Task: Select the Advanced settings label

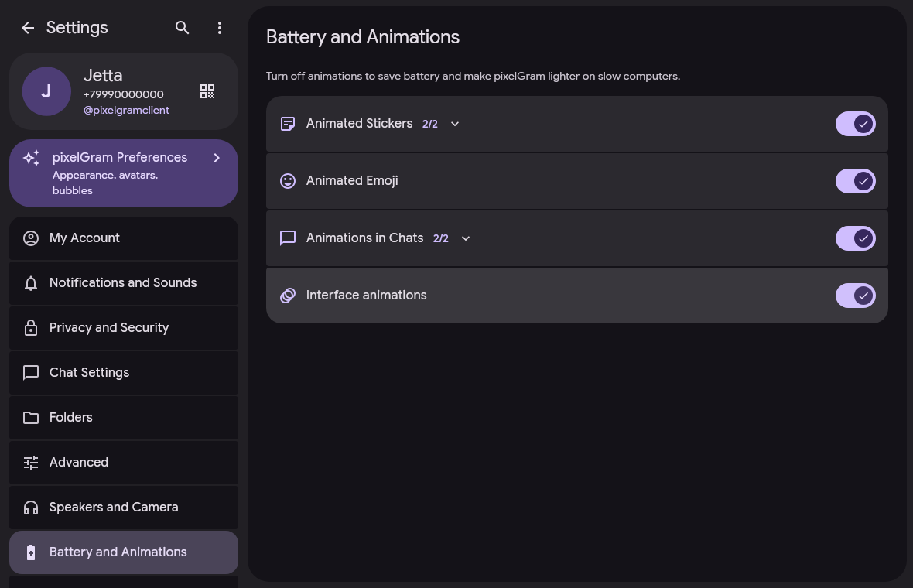Action: coord(79,462)
